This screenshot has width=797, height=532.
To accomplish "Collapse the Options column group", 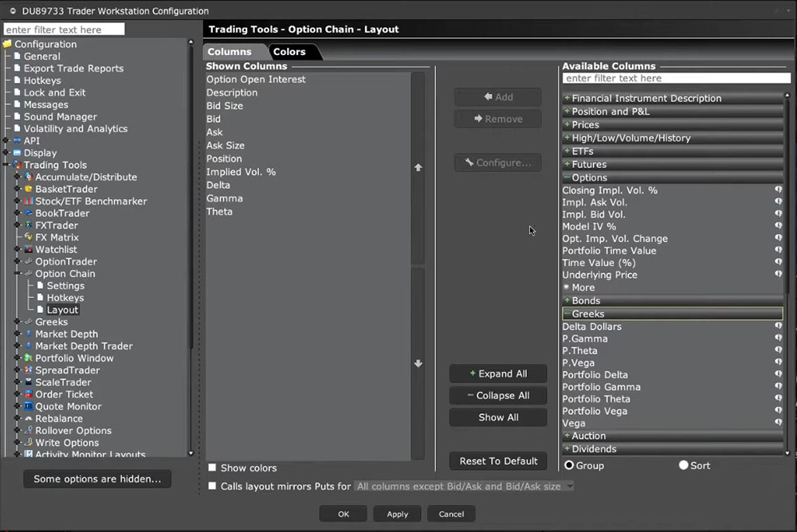I will [673, 178].
